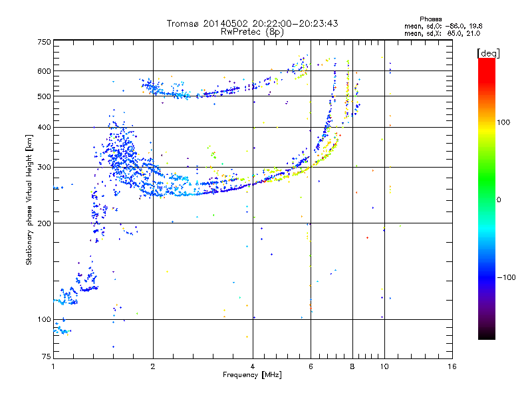This screenshot has height=399, width=532.
Task: Click the plot title 'Tromsø 20140502 20:22:00-20:23:43'
Action: [252, 23]
